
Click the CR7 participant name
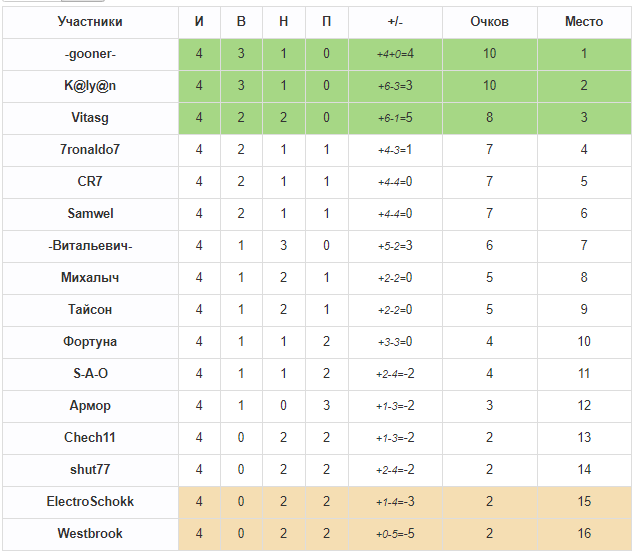pyautogui.click(x=90, y=181)
